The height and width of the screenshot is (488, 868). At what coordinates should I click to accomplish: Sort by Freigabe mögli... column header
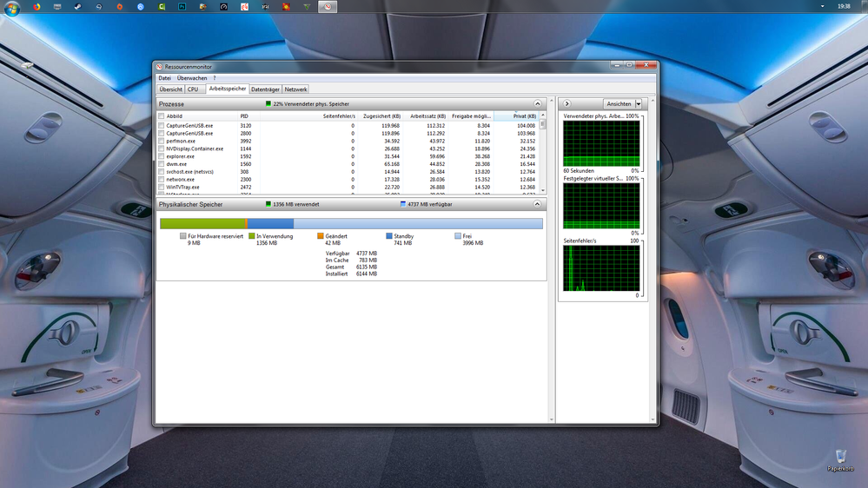coord(471,116)
